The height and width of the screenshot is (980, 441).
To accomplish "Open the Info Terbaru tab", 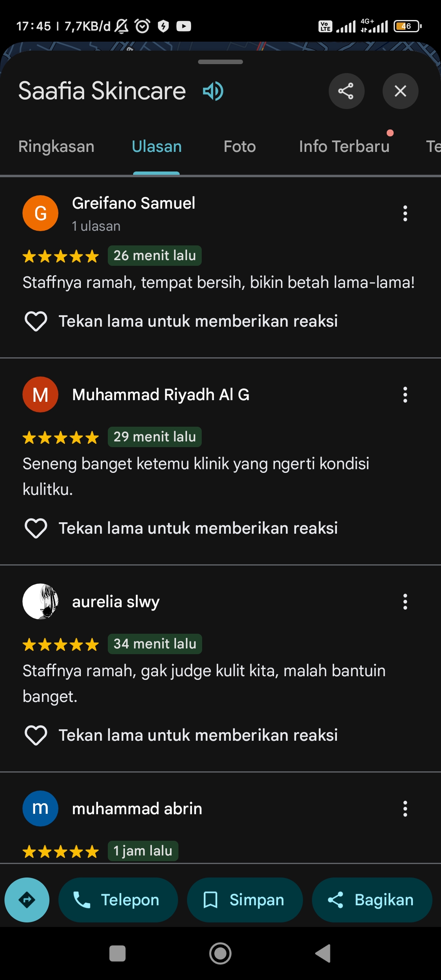I will click(x=344, y=147).
